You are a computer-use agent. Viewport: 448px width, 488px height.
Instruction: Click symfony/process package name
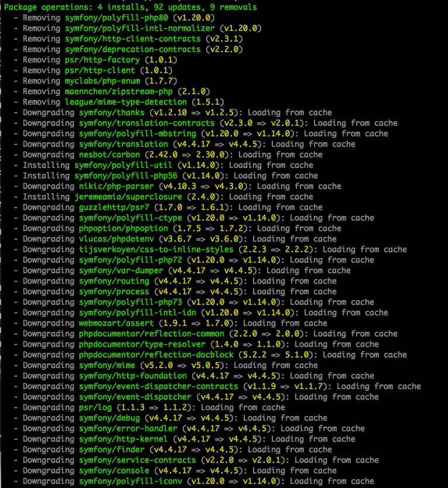[x=114, y=291]
